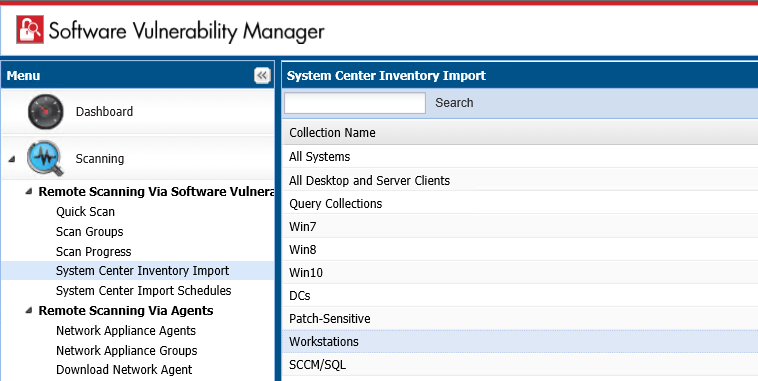The height and width of the screenshot is (381, 758).
Task: Open Download Network Agent
Action: pyautogui.click(x=124, y=370)
